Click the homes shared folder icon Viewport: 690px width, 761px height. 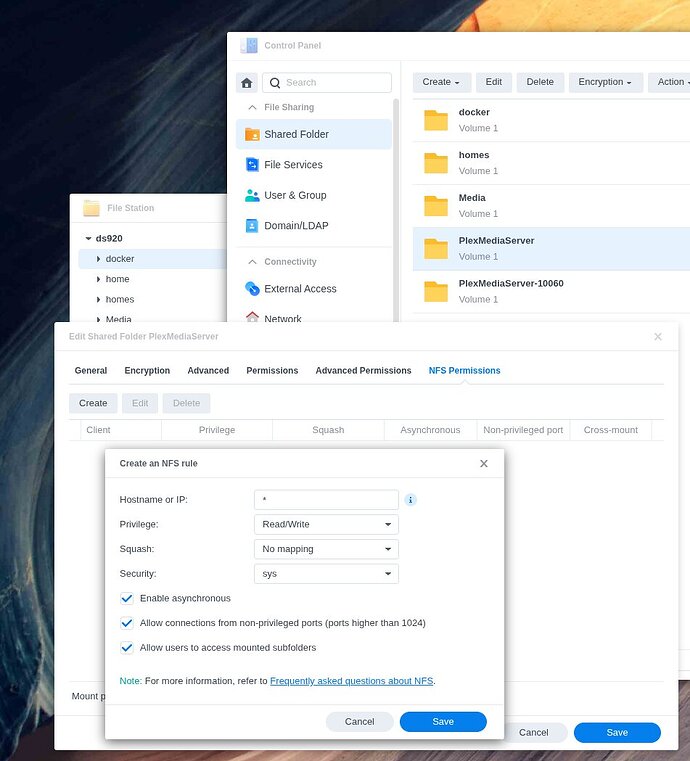pyautogui.click(x=436, y=163)
